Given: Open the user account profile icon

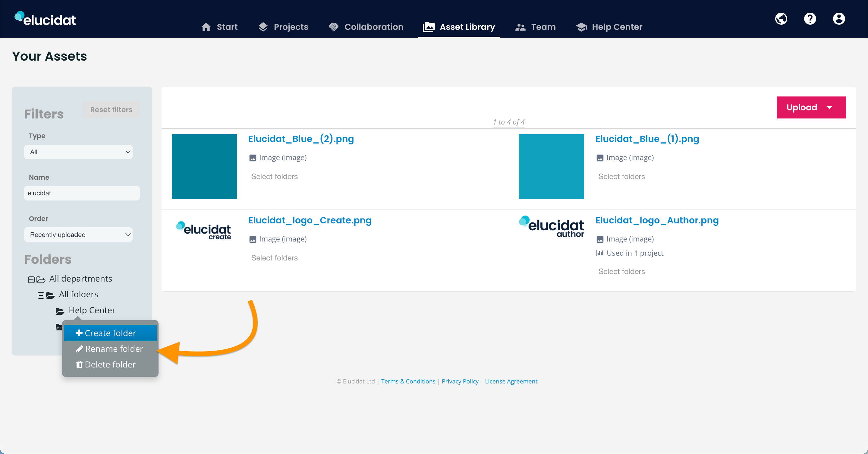Looking at the screenshot, I should (839, 19).
